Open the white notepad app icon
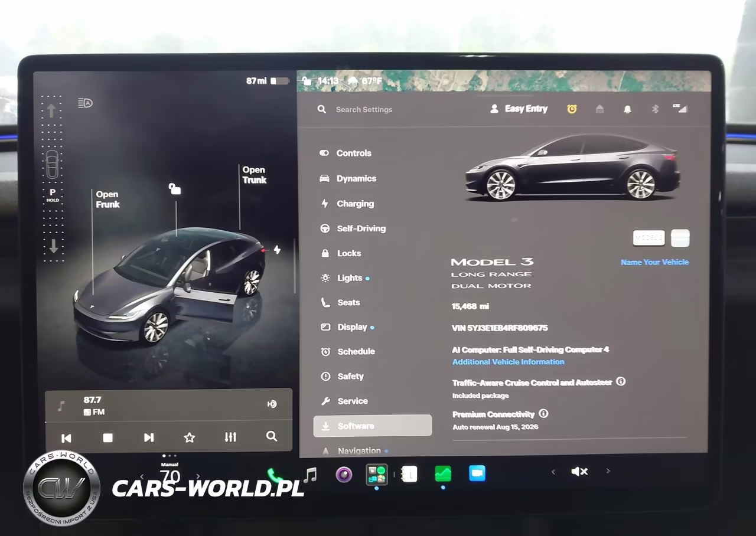The width and height of the screenshot is (756, 536). (409, 474)
